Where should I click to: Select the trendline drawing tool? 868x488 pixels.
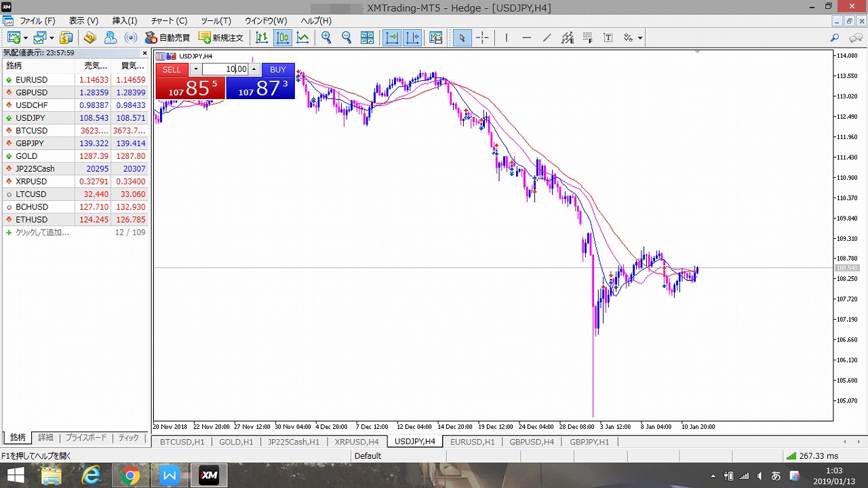click(547, 38)
